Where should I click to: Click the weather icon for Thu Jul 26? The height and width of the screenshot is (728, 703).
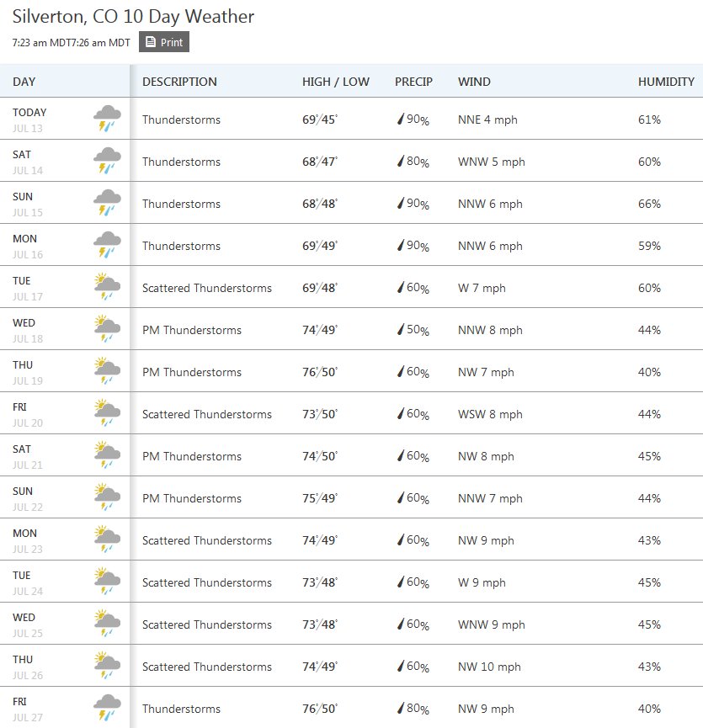point(107,666)
